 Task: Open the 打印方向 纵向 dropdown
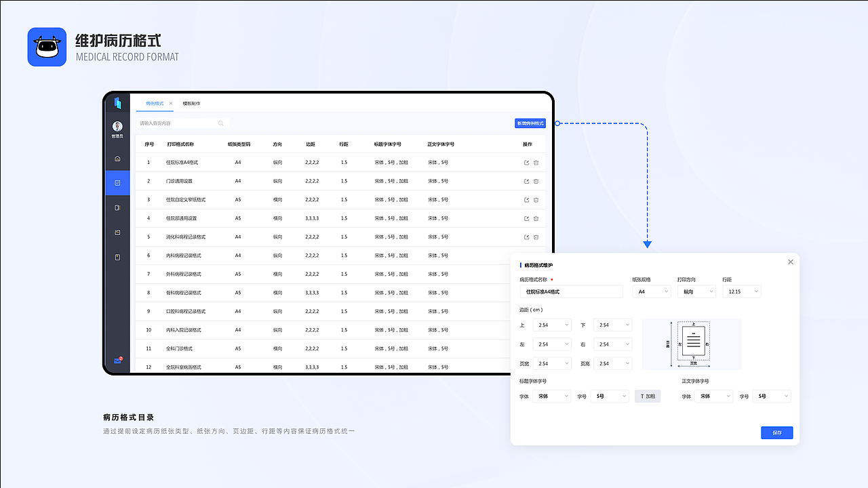pyautogui.click(x=696, y=291)
